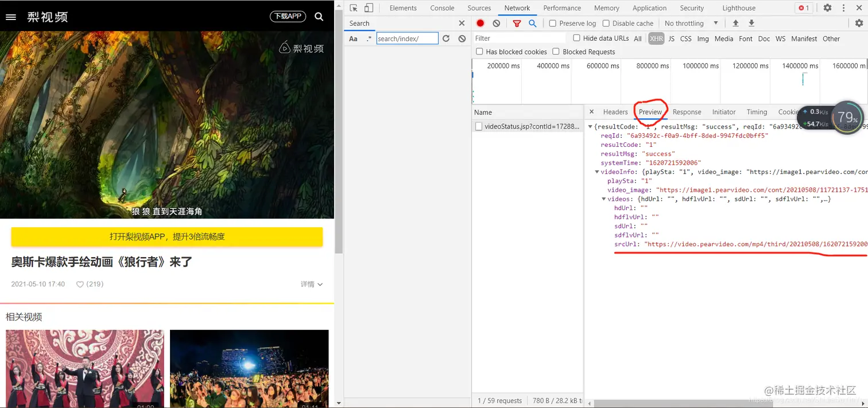868x408 pixels.
Task: Click the heart like icon with 219
Action: point(80,284)
